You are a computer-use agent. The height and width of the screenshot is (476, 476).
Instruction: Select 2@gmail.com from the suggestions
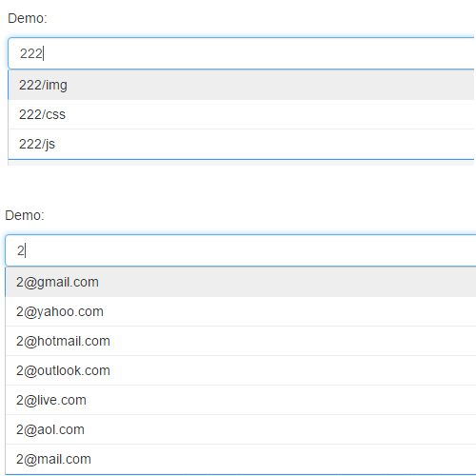tap(241, 282)
